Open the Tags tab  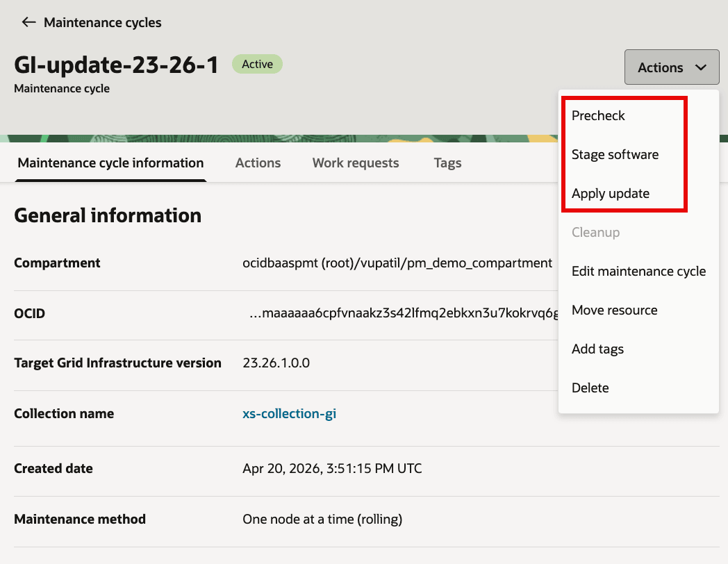[x=447, y=163]
